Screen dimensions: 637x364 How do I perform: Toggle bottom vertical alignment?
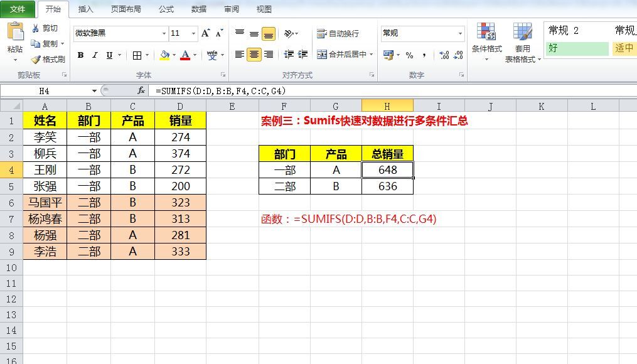click(x=268, y=33)
